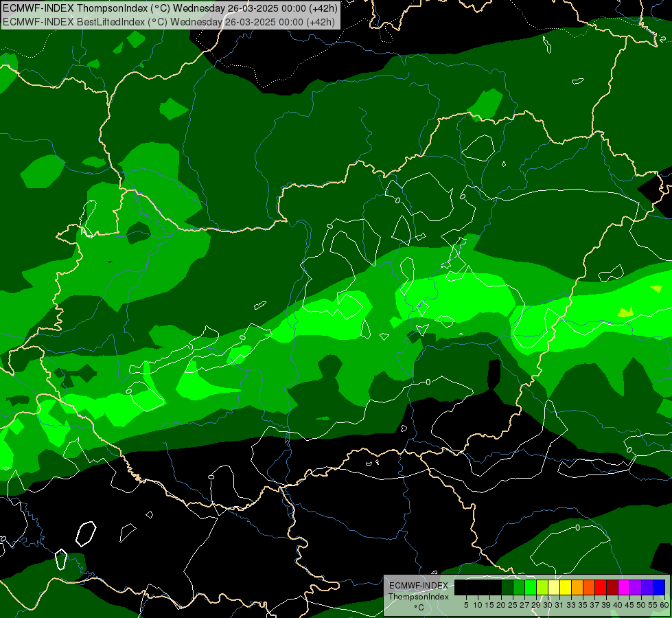Click the bright green 27–29 legend swatch
The image size is (672, 618).
pyautogui.click(x=530, y=587)
